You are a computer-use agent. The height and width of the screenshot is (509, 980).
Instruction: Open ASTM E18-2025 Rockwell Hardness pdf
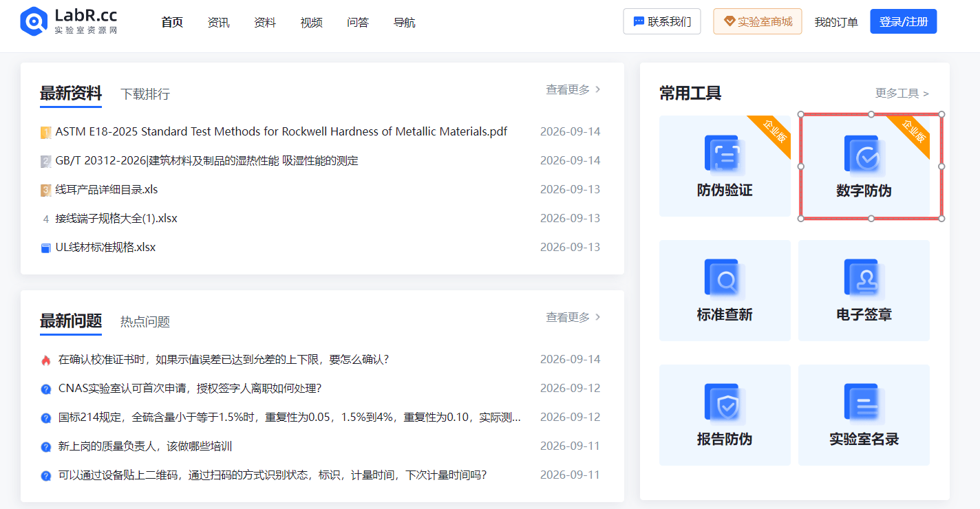(x=281, y=131)
